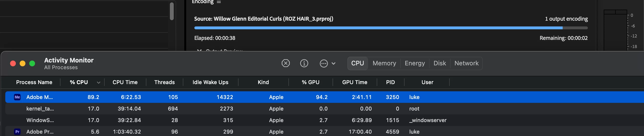
Task: Click the _windowserver user cell
Action: click(x=428, y=120)
